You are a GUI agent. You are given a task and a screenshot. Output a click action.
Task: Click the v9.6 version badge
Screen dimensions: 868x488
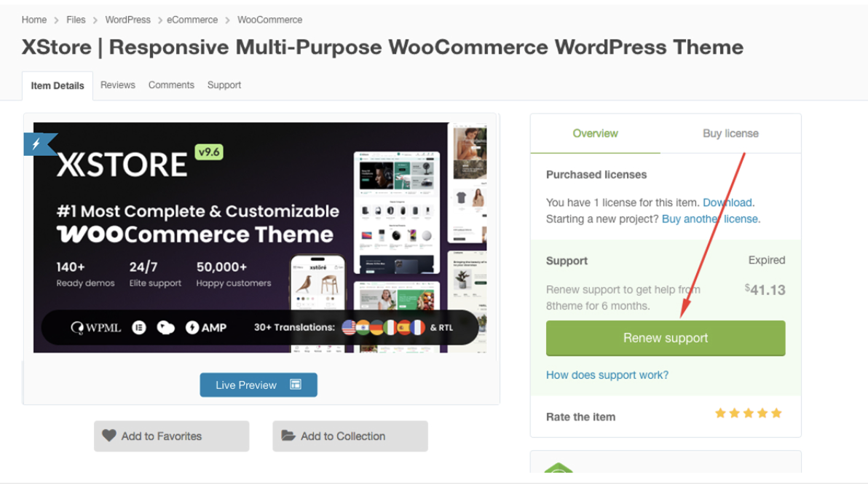[209, 151]
